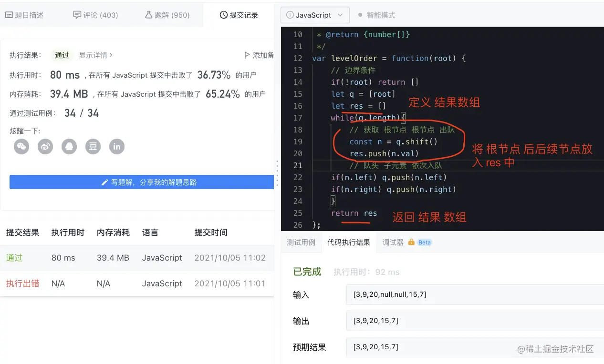Select the 代码执行结果 tab

[x=349, y=243]
